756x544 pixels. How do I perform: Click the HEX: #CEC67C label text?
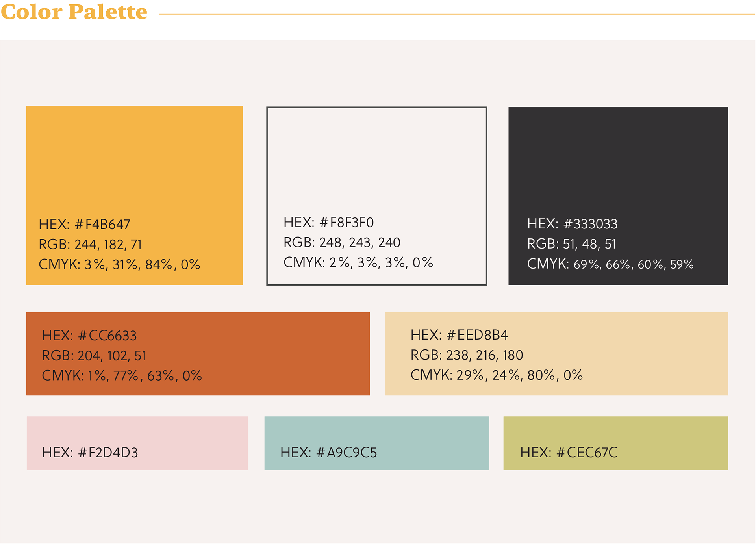coord(569,453)
